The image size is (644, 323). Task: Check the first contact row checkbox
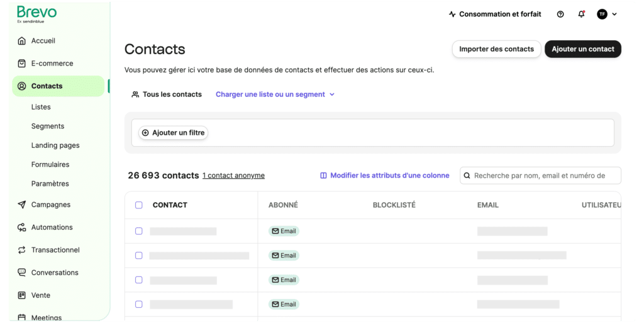tap(139, 231)
